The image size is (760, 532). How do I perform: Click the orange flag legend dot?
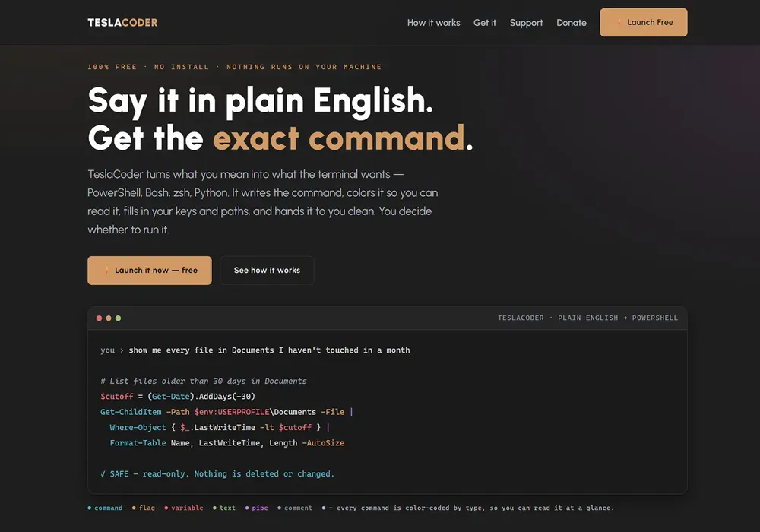click(x=134, y=508)
